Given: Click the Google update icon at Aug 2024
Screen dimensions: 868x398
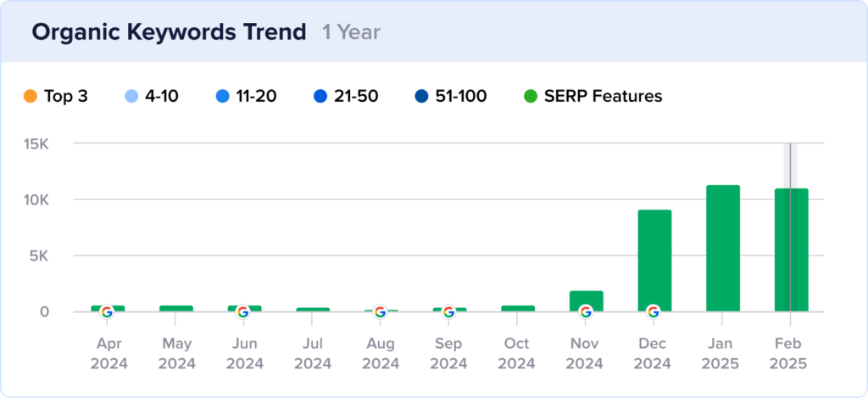Looking at the screenshot, I should (380, 312).
